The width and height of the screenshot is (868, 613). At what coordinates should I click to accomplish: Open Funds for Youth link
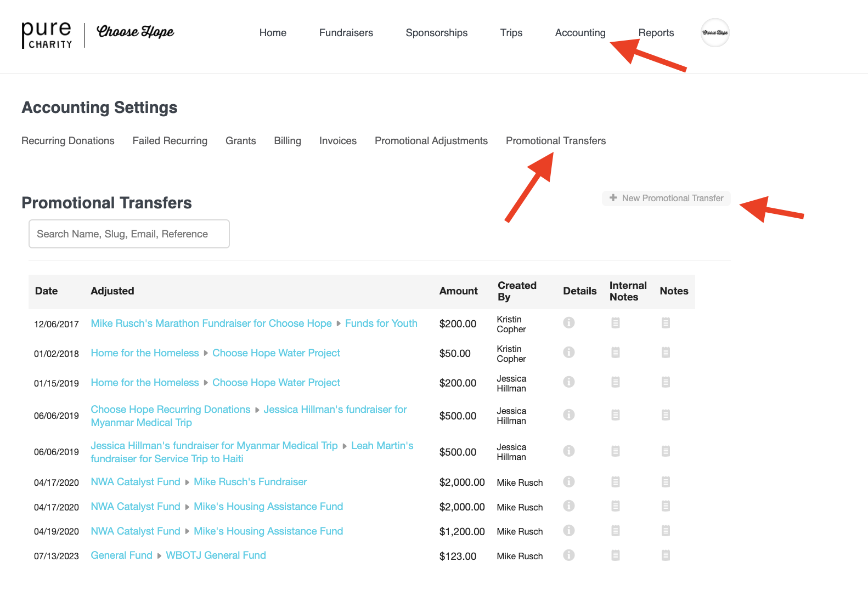pos(381,323)
